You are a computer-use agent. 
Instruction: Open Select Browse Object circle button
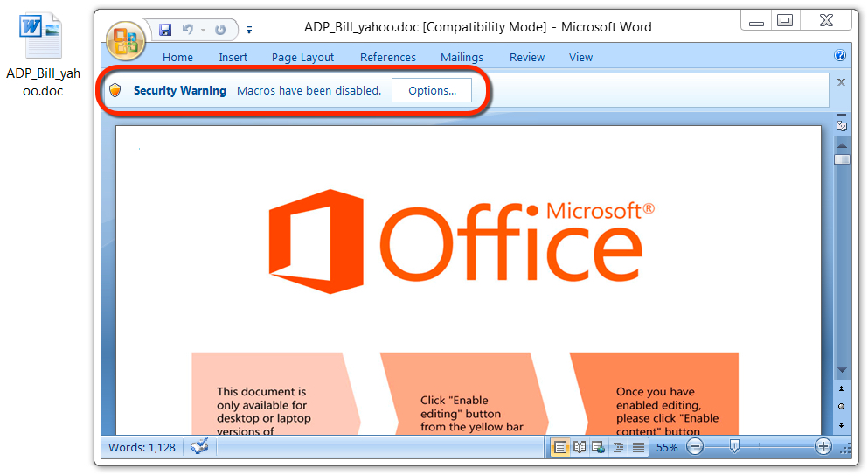[842, 407]
